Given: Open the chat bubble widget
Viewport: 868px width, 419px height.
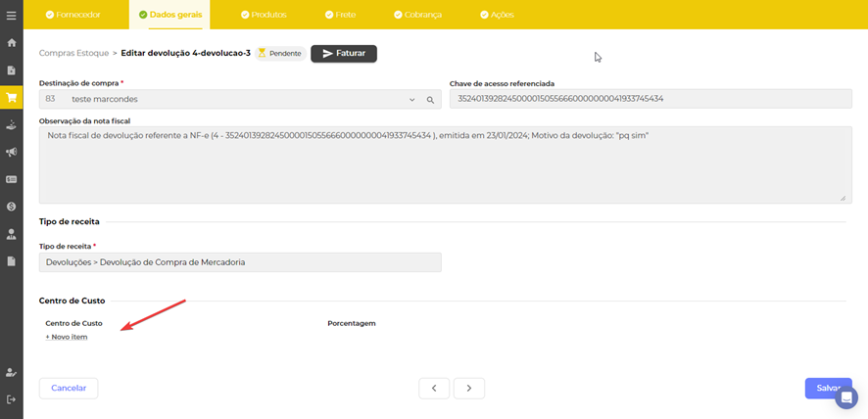Looking at the screenshot, I should pos(845,397).
